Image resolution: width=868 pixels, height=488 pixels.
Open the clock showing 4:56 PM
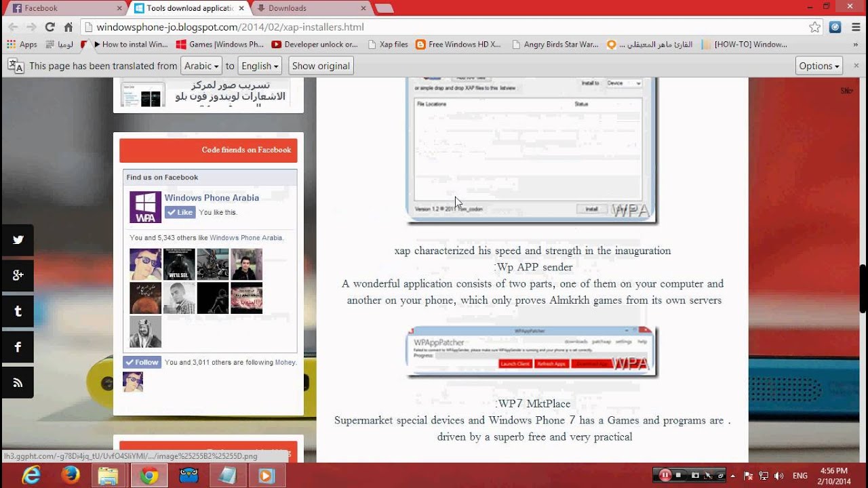834,476
